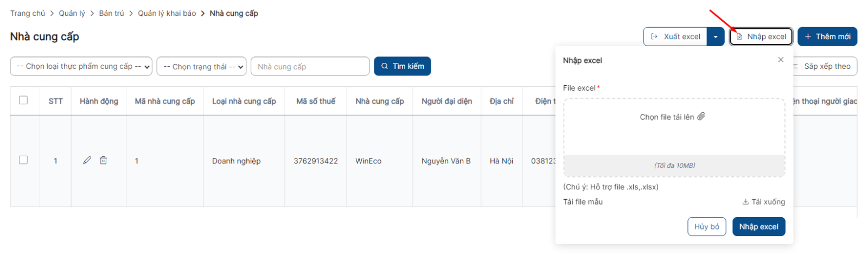868x261 pixels.
Task: Navigate to Quản lý khai báo breadcrumb
Action: (167, 13)
